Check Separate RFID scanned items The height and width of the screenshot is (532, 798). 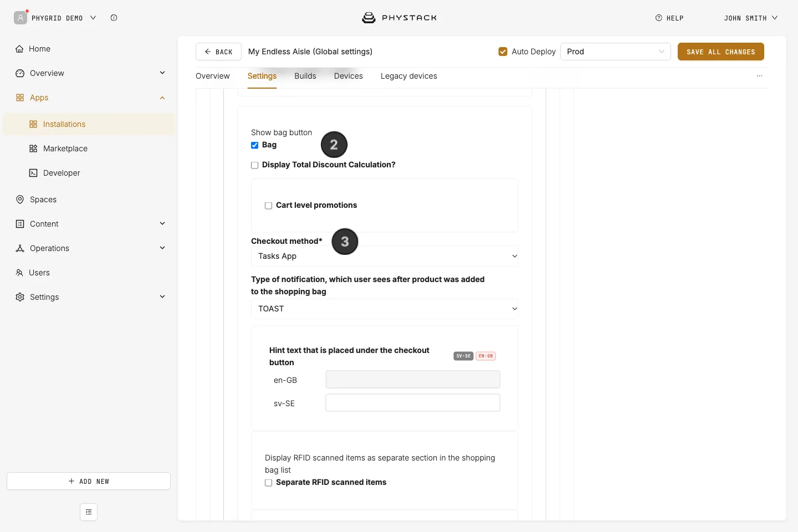point(269,483)
